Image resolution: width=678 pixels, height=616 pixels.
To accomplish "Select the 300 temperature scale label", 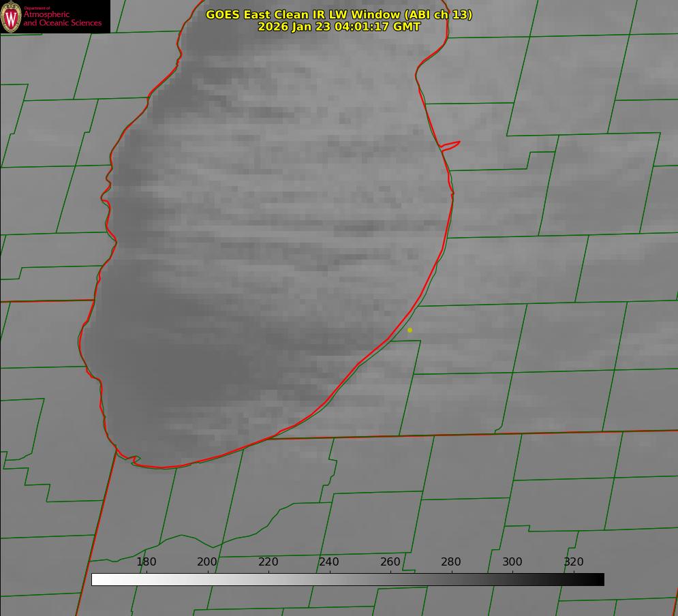I will pos(512,562).
